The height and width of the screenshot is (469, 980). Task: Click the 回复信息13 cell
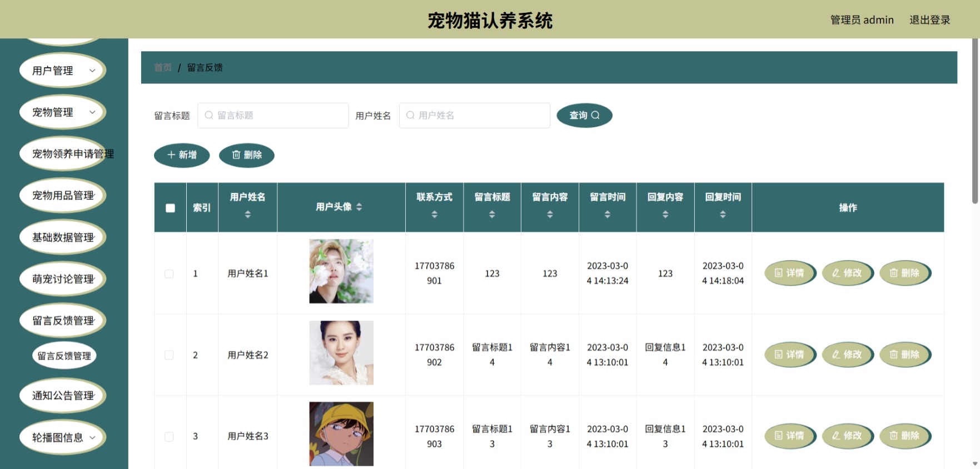(x=665, y=436)
